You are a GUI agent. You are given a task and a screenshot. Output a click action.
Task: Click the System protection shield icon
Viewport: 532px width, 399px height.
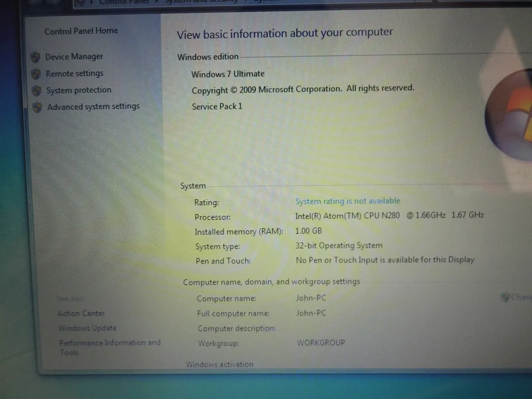tap(35, 90)
